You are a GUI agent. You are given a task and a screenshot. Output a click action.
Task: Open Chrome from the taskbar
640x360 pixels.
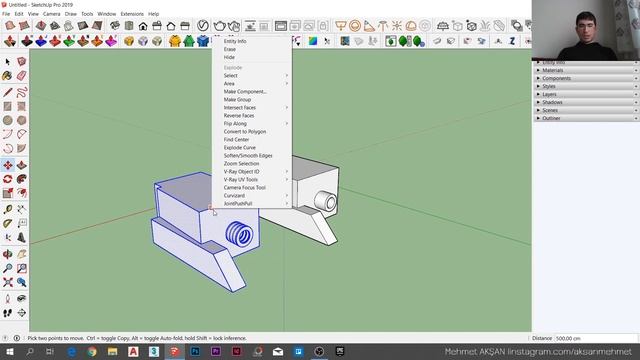tap(92, 351)
